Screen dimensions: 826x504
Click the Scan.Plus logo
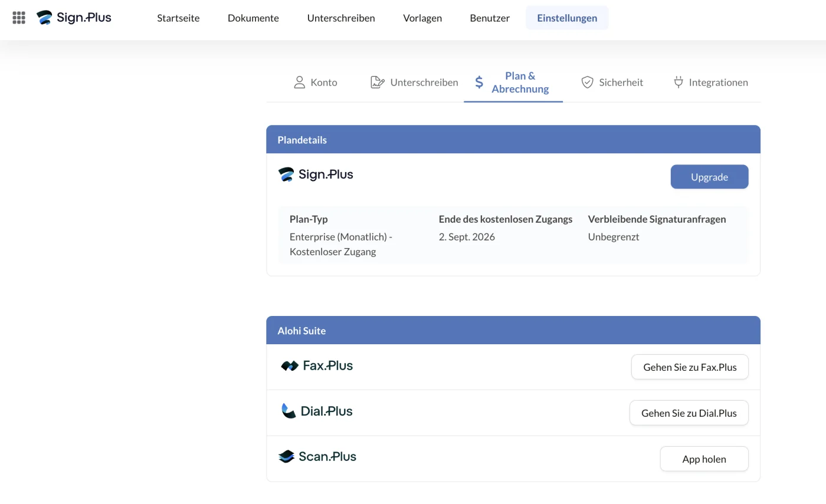click(317, 456)
